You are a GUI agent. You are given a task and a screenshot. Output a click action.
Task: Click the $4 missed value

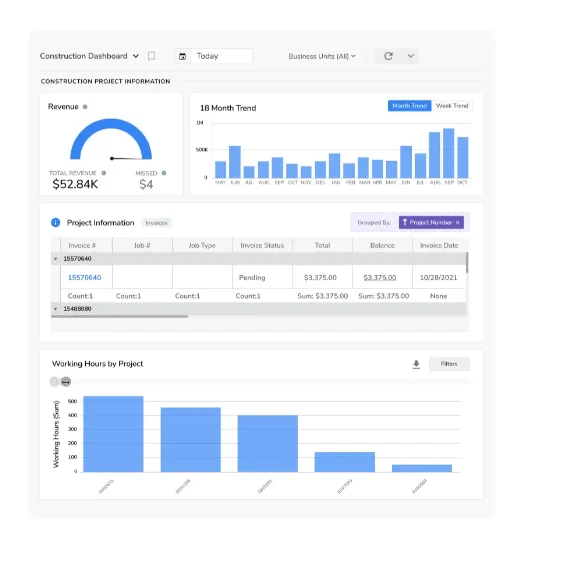(146, 184)
